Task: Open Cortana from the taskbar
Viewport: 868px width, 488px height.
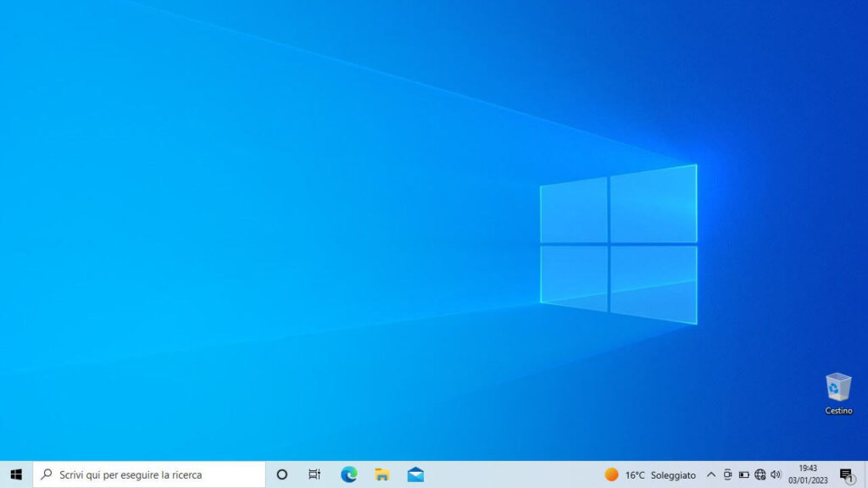Action: [281, 474]
